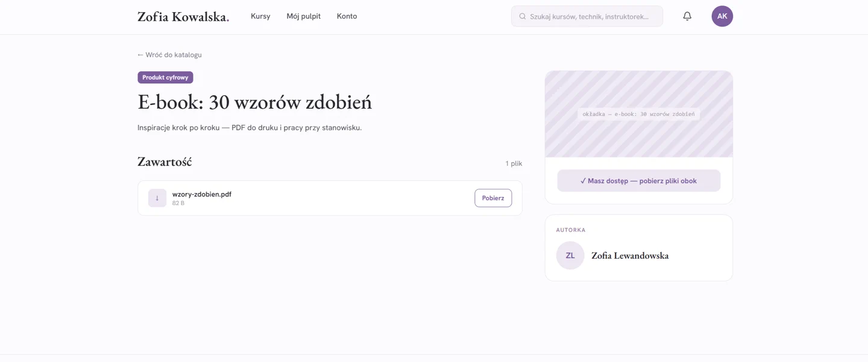Viewport: 868px width, 362px height.
Task: Click the 1 plik count text
Action: (x=514, y=164)
